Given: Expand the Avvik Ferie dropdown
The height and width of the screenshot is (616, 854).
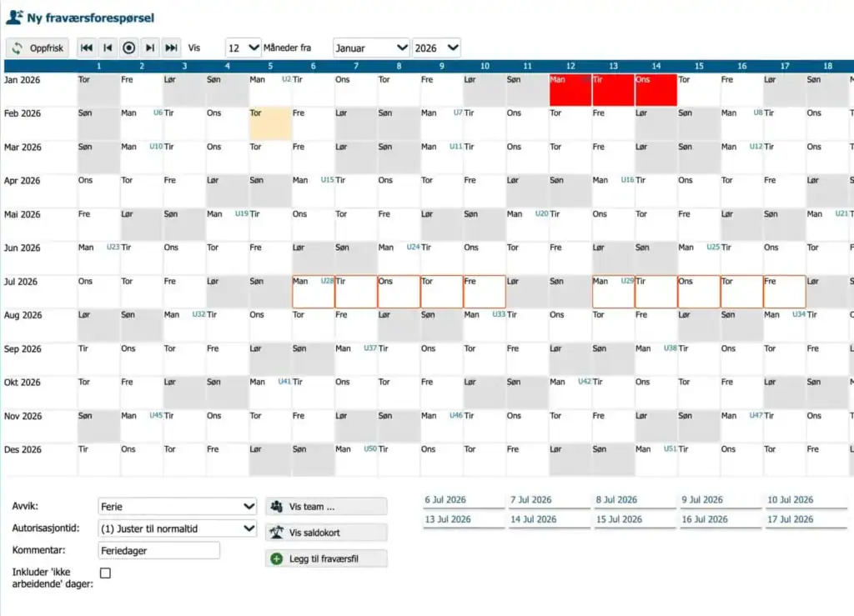Looking at the screenshot, I should pos(177,507).
